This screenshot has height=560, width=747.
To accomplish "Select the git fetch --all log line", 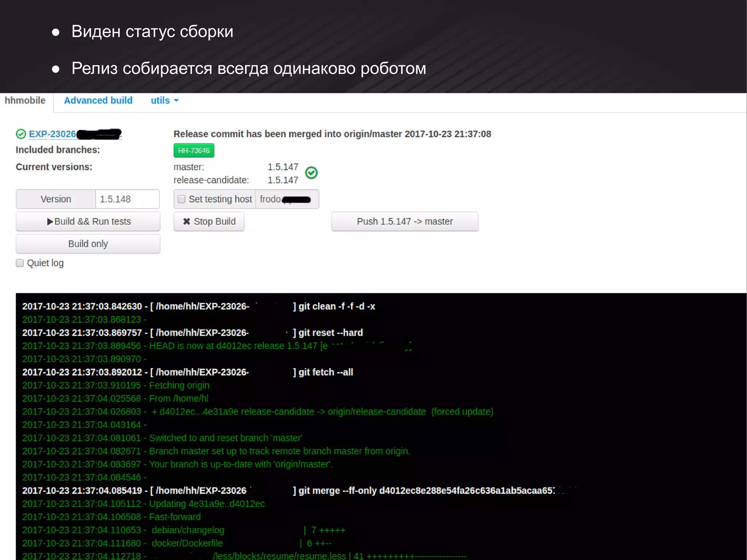I will pyautogui.click(x=188, y=372).
